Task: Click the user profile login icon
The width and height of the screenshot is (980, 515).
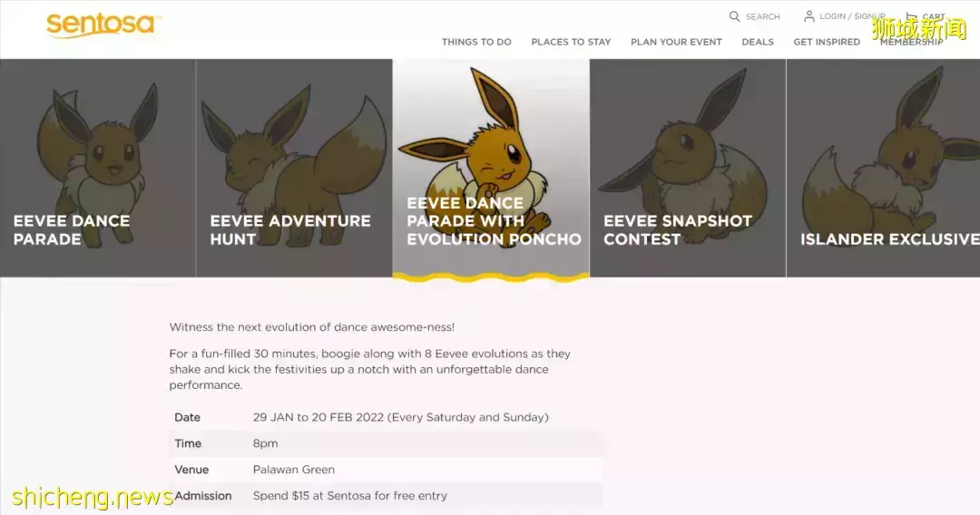Action: pos(809,16)
